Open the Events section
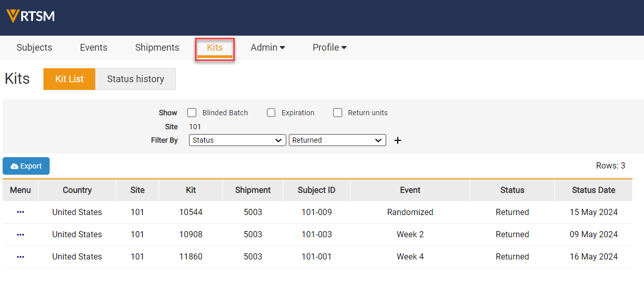This screenshot has height=290, width=644. pos(94,48)
